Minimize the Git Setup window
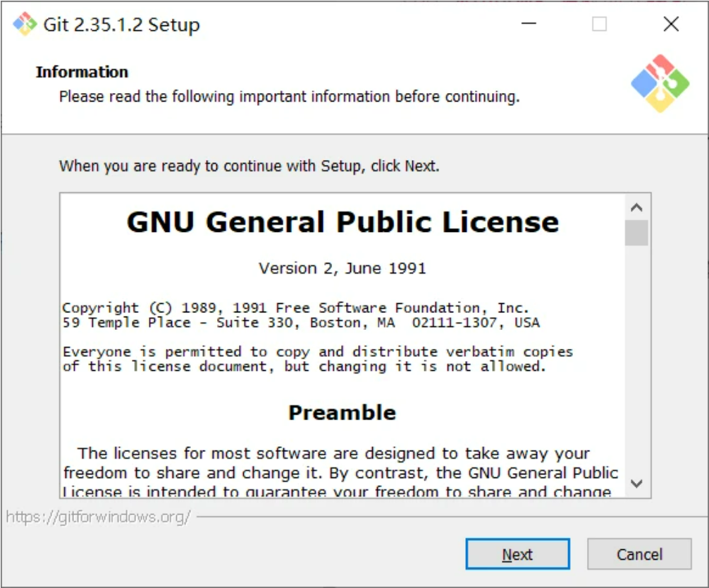The width and height of the screenshot is (709, 588). pos(529,24)
